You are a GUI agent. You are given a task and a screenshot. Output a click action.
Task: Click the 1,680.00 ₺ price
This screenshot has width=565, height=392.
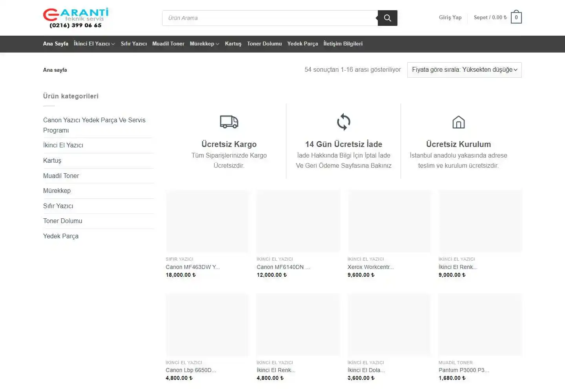[x=452, y=378]
